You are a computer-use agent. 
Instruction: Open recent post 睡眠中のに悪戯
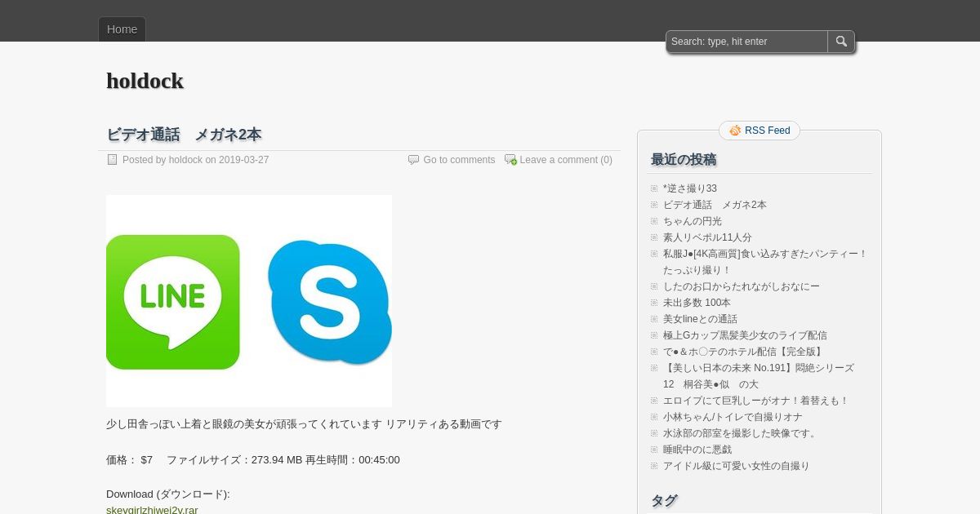(x=697, y=450)
